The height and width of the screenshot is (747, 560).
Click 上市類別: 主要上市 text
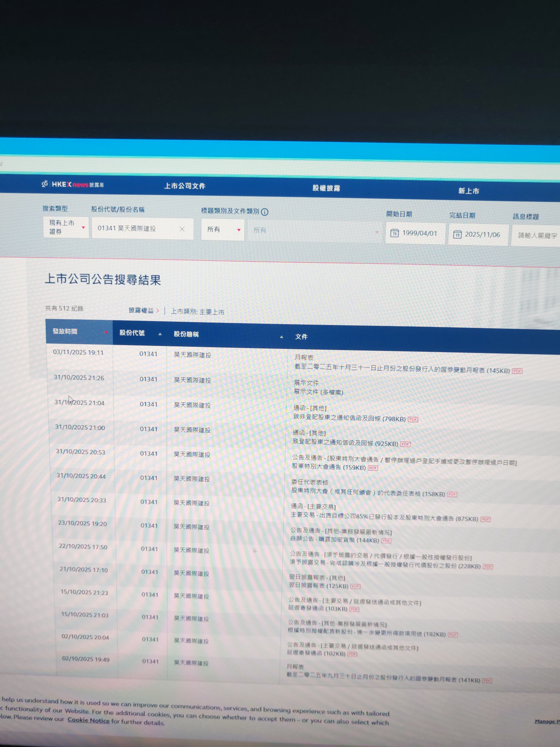click(x=198, y=312)
